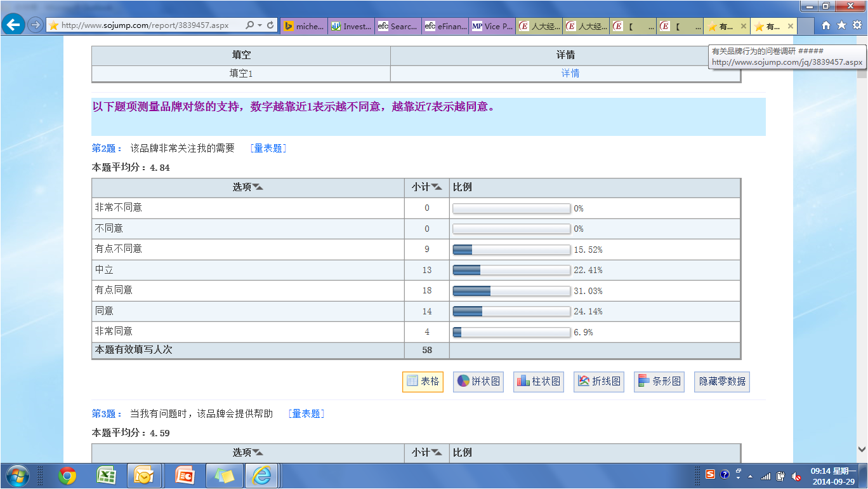Open PowerPoint from the taskbar
868x489 pixels.
[185, 476]
